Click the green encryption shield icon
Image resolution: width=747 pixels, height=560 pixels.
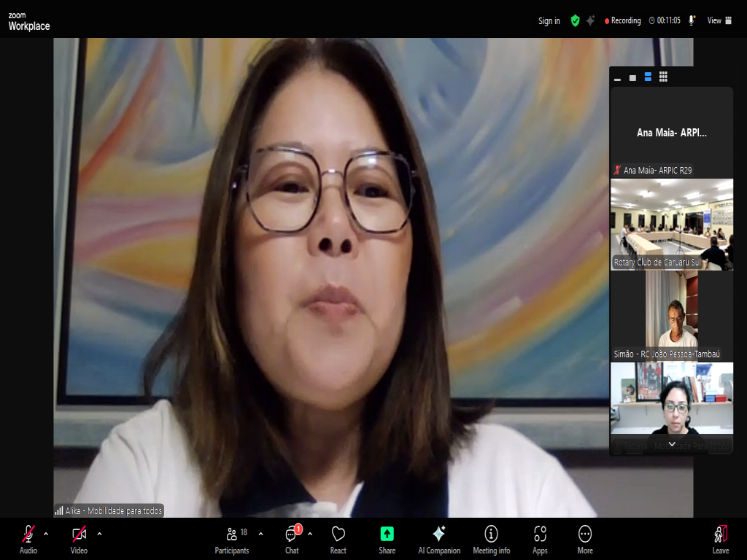(575, 20)
